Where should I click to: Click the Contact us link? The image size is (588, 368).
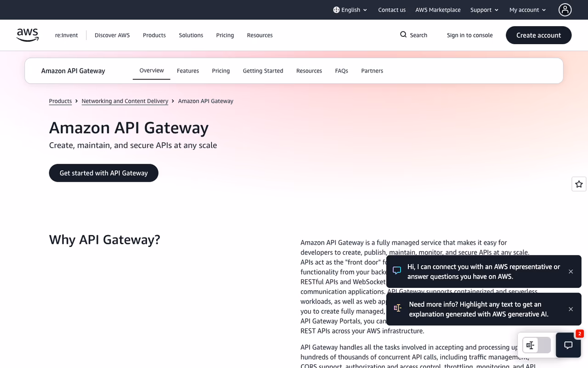click(x=392, y=10)
